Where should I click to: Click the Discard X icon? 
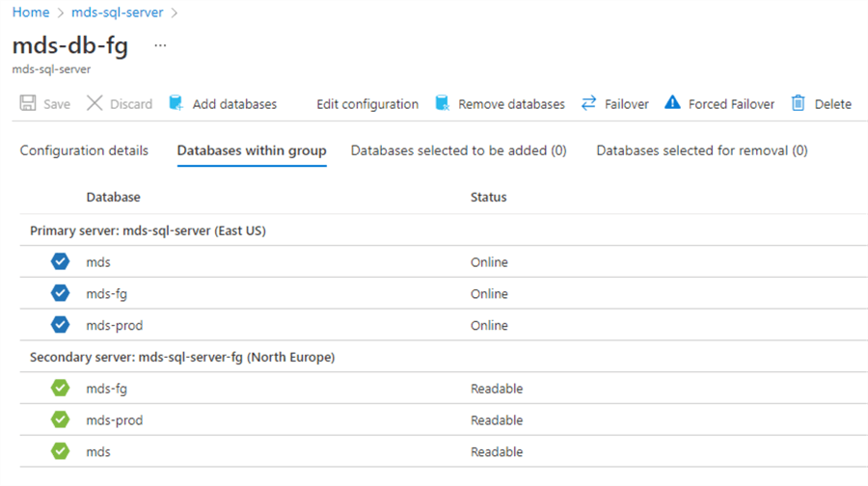(x=94, y=103)
